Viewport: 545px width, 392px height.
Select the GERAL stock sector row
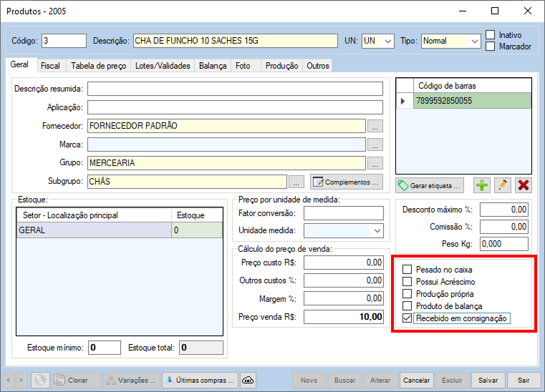(120, 230)
